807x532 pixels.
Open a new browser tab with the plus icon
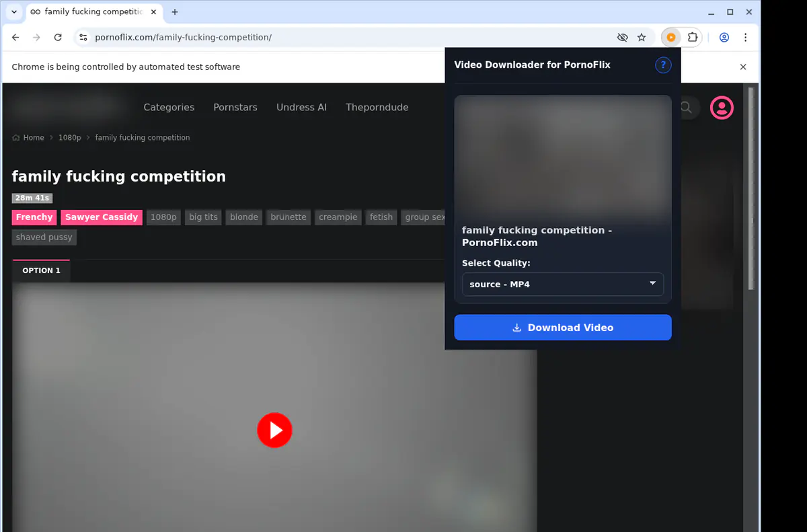pos(175,12)
